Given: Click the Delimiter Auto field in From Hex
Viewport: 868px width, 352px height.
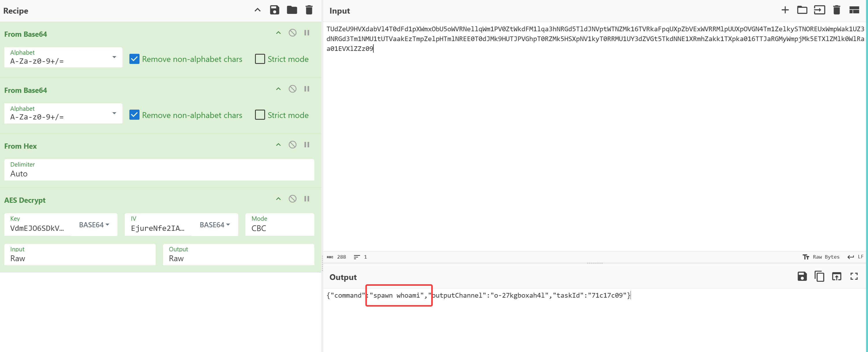Looking at the screenshot, I should point(159,174).
